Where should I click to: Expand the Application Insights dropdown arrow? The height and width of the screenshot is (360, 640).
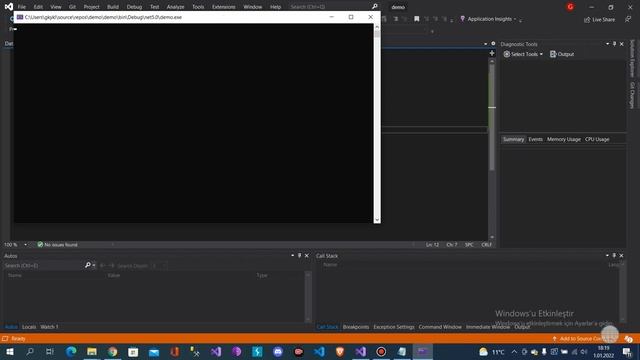tap(515, 19)
